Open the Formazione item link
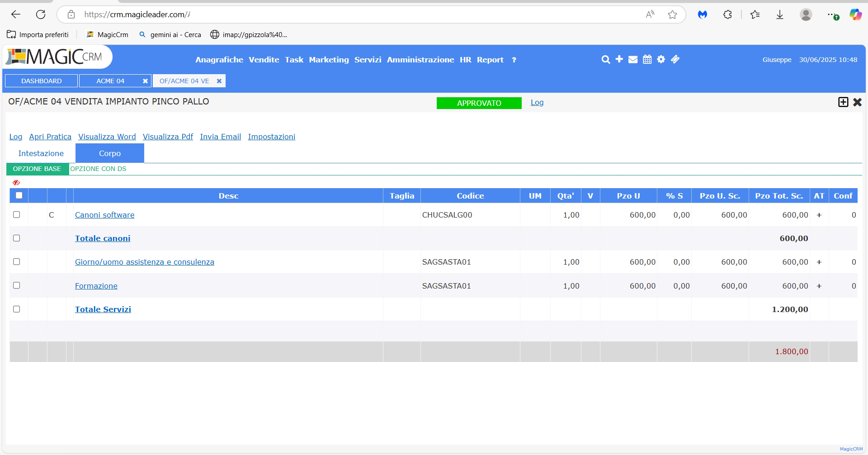868x455 pixels. pyautogui.click(x=96, y=286)
